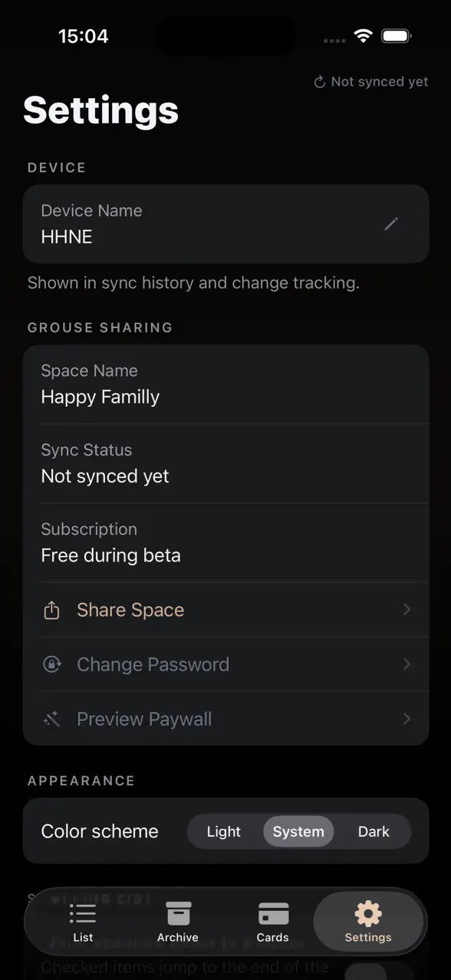Open the Archive tab label
The height and width of the screenshot is (980, 451).
click(178, 937)
